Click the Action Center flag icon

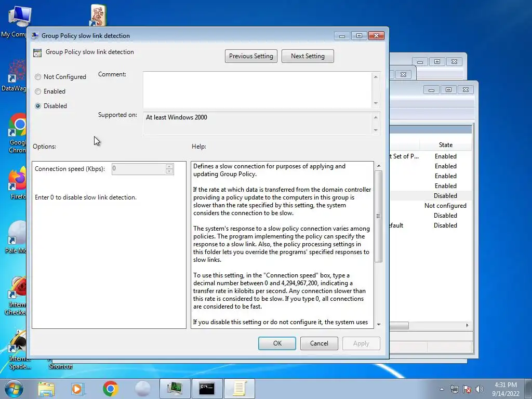click(467, 389)
